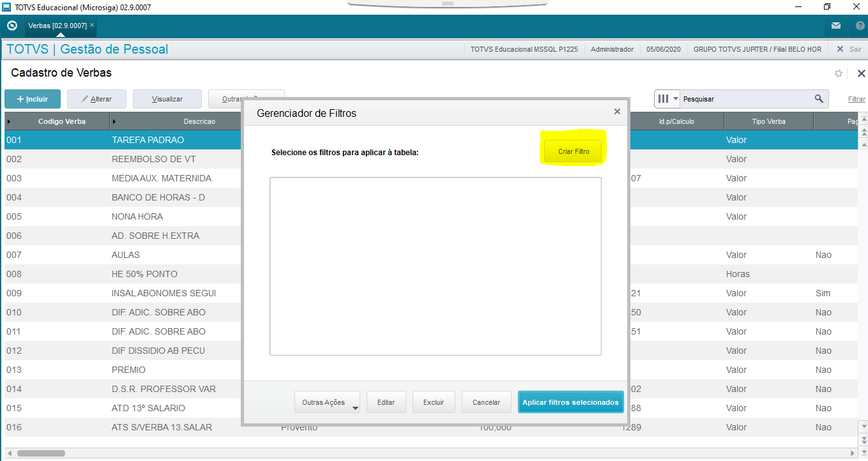Select row REEMBOLSO DE VT
The height and width of the screenshot is (461, 868).
[x=123, y=159]
